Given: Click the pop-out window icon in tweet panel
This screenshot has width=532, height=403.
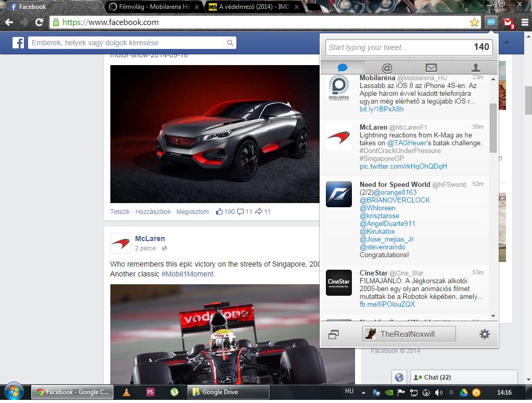Looking at the screenshot, I should (334, 334).
